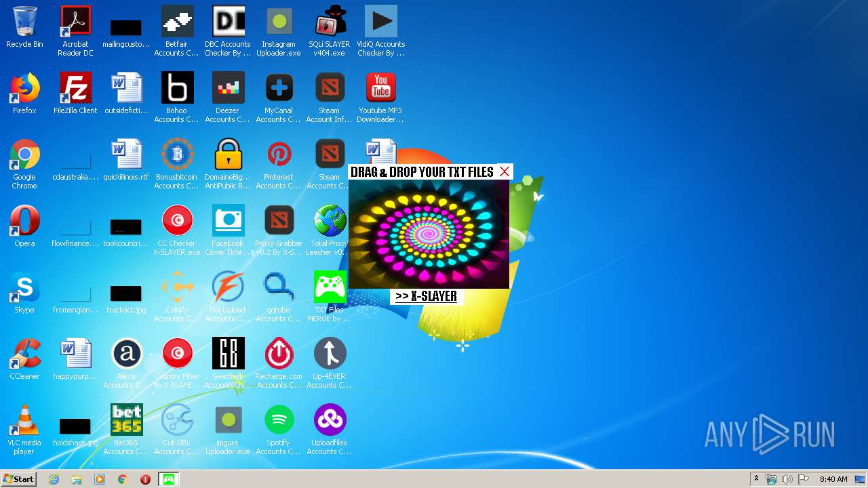The image size is (868, 488).
Task: Select Cut-URL Accounts Checker icon
Action: click(177, 421)
